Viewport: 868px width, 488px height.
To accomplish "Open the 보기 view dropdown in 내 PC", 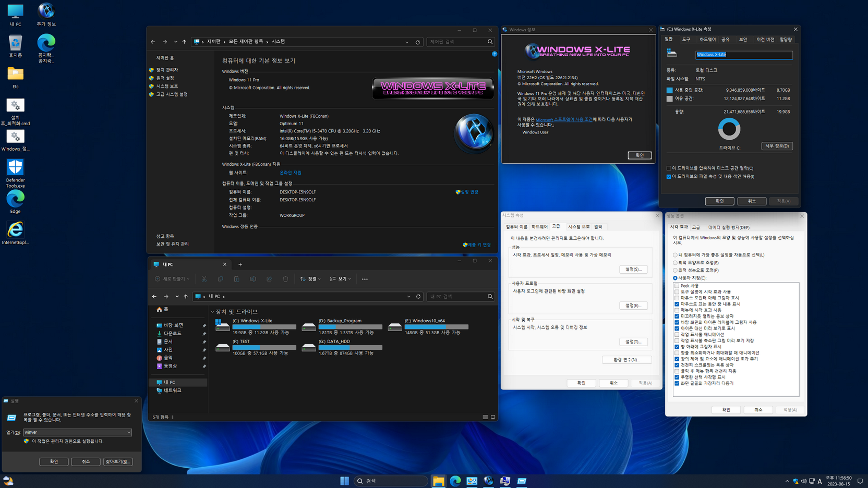I will pyautogui.click(x=340, y=279).
